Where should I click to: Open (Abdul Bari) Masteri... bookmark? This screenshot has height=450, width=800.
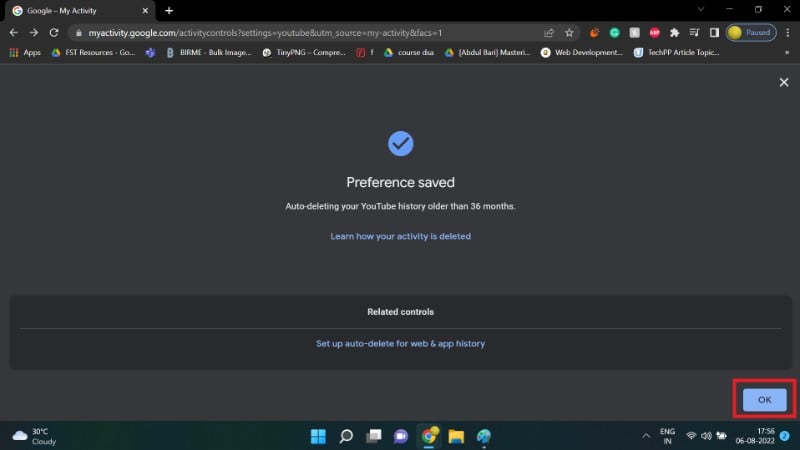487,52
